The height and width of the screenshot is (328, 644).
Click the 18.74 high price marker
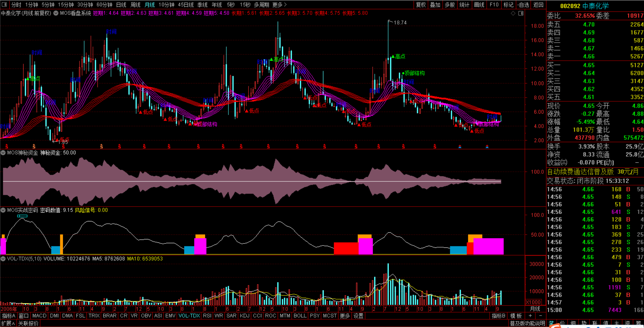tap(400, 23)
